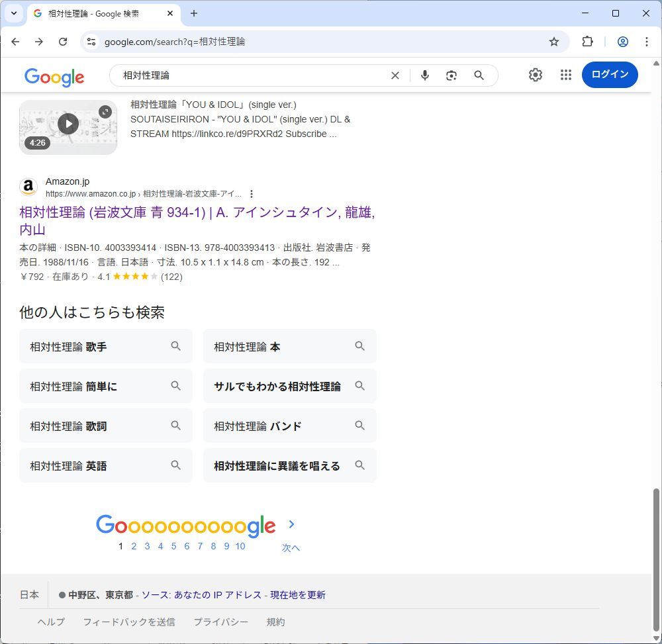Go to results page 7
Viewport: 662px width, 644px height.
coord(200,546)
